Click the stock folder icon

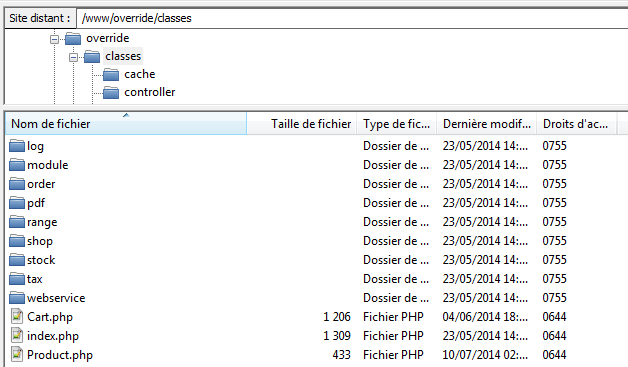[x=17, y=260]
